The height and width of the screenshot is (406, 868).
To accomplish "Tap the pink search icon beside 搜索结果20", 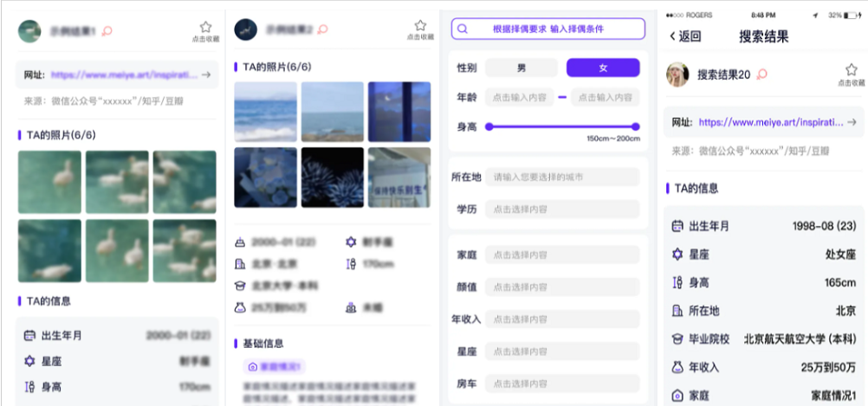I will pyautogui.click(x=762, y=75).
